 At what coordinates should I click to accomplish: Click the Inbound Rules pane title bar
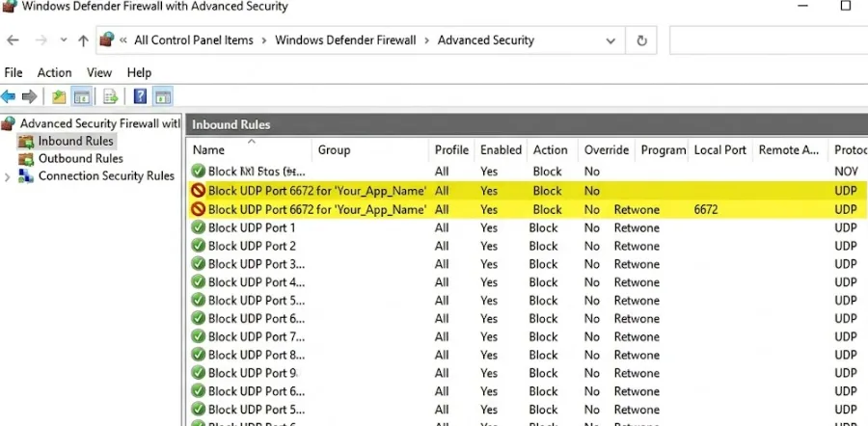(x=527, y=124)
